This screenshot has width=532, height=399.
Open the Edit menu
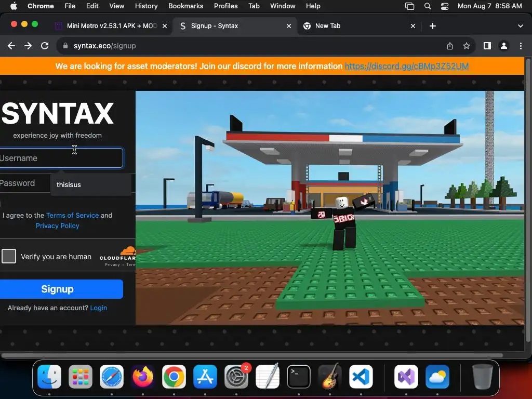(92, 6)
